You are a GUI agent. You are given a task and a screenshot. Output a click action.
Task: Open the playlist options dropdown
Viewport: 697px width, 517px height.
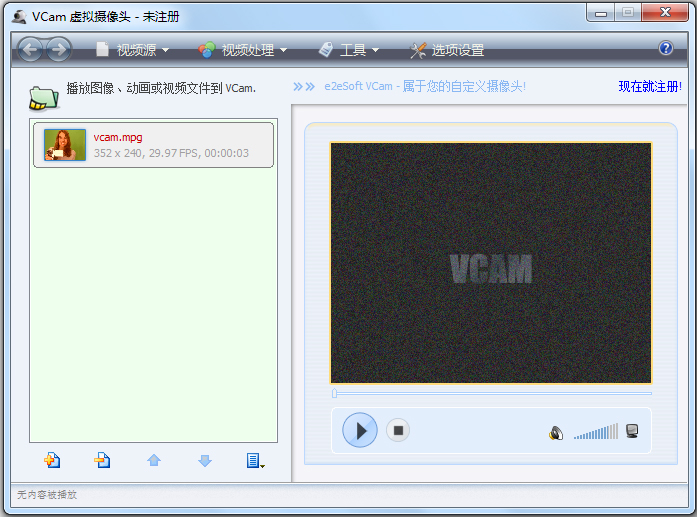coord(255,461)
